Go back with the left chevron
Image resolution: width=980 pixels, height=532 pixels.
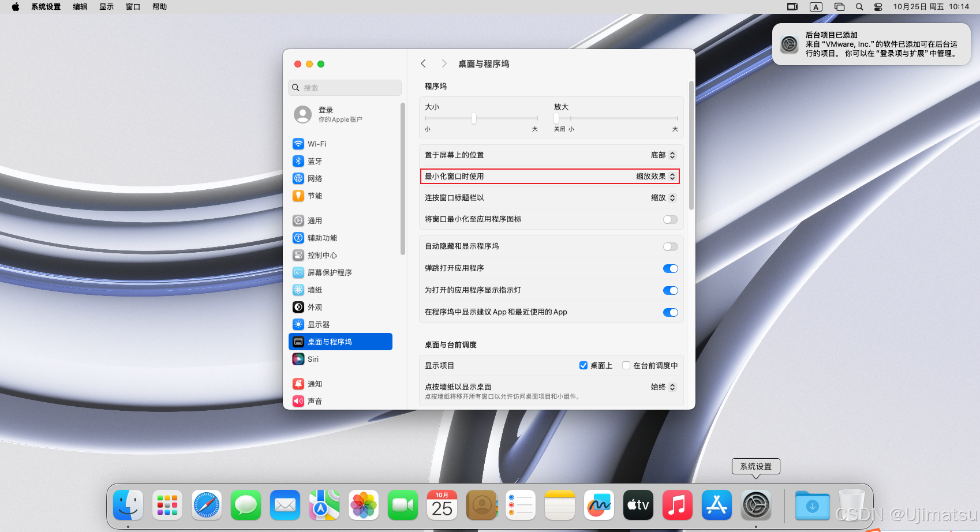tap(423, 63)
